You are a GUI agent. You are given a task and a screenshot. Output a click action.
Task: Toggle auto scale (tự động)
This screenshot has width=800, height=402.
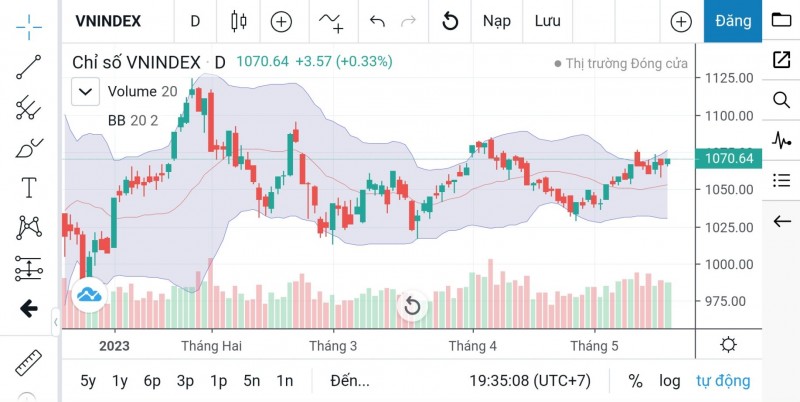click(x=723, y=380)
